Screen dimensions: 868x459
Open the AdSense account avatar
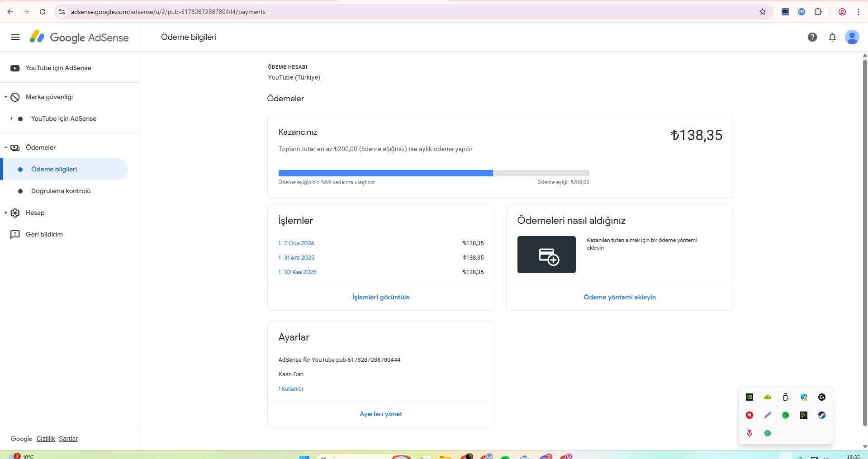pos(852,37)
